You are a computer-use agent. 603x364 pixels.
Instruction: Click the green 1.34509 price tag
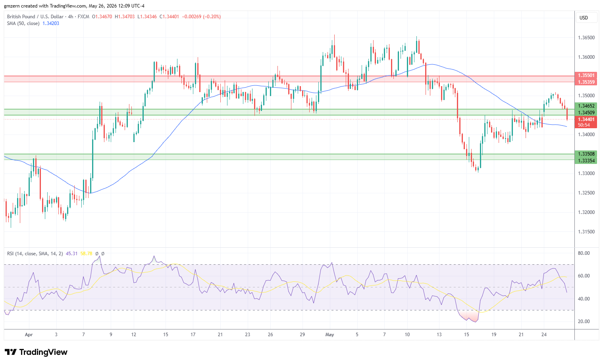[x=586, y=113]
